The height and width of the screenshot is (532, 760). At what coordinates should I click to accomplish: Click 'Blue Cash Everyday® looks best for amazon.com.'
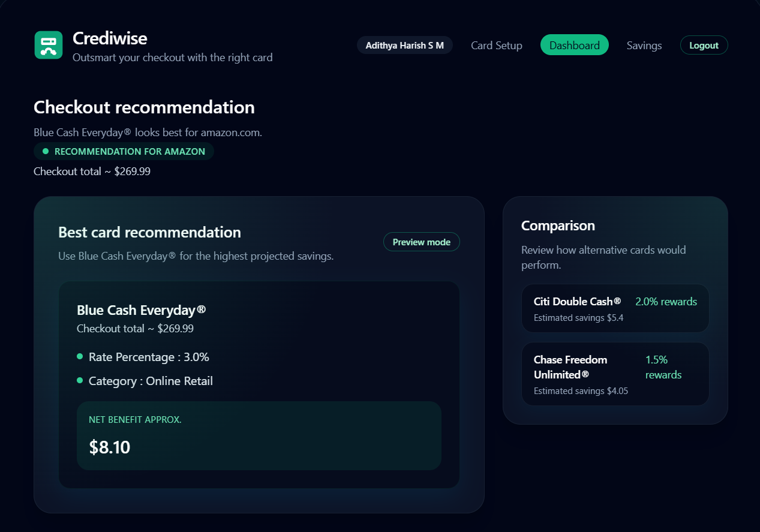pyautogui.click(x=148, y=133)
